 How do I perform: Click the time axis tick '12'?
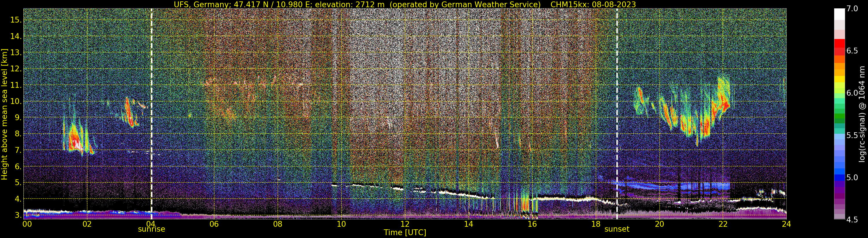coord(405,224)
